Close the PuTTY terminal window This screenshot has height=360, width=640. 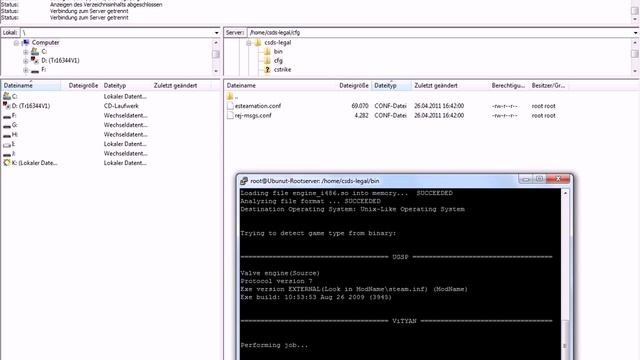[558, 179]
